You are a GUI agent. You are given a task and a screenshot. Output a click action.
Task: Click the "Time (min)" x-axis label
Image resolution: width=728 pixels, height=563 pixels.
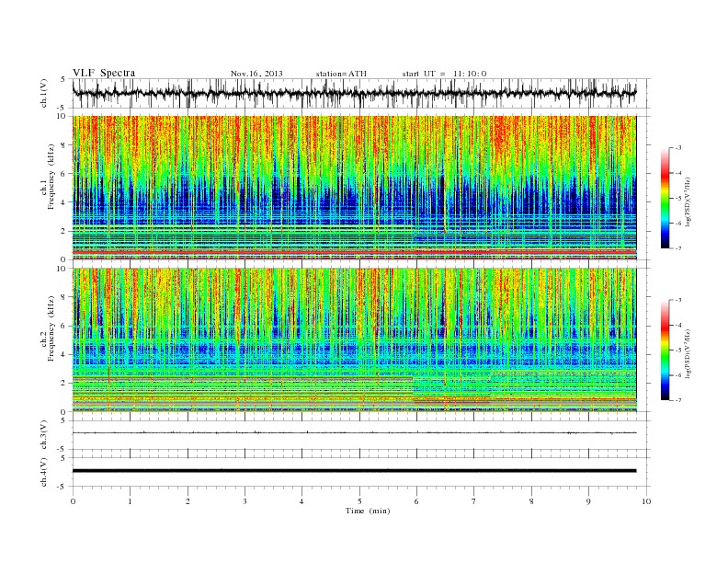368,511
